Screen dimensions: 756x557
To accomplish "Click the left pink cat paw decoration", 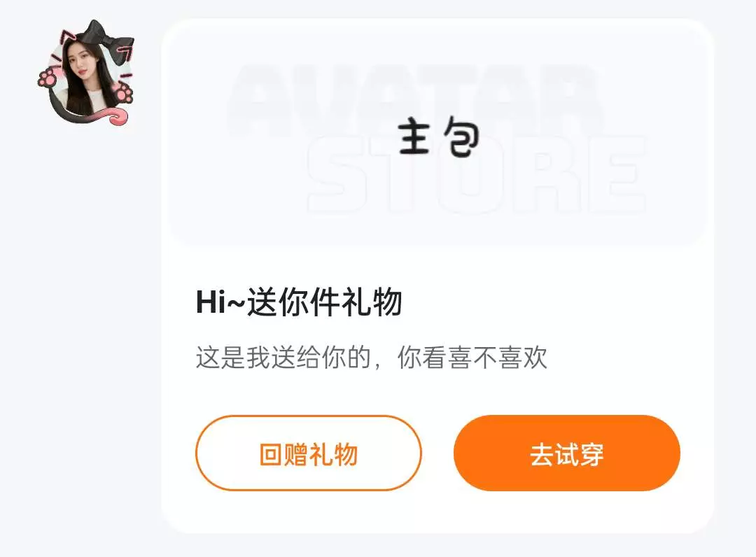I will click(48, 78).
